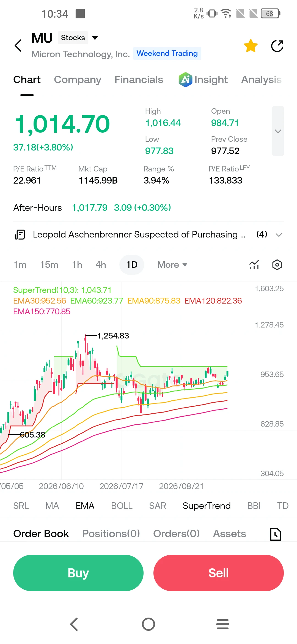This screenshot has height=644, width=297.
Task: Tap the 1,254.83 high marker on chart
Action: (113, 336)
